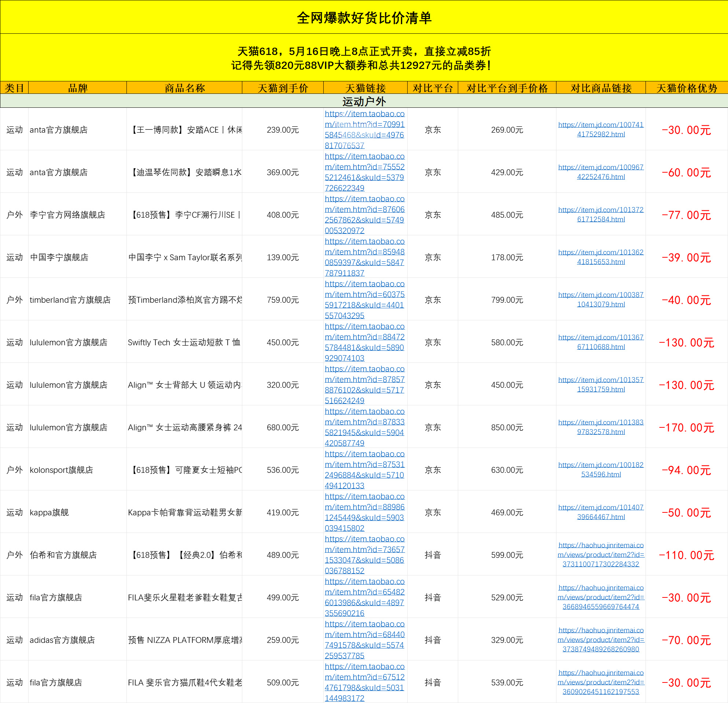Open JD link 10038710413079.html

tap(601, 299)
